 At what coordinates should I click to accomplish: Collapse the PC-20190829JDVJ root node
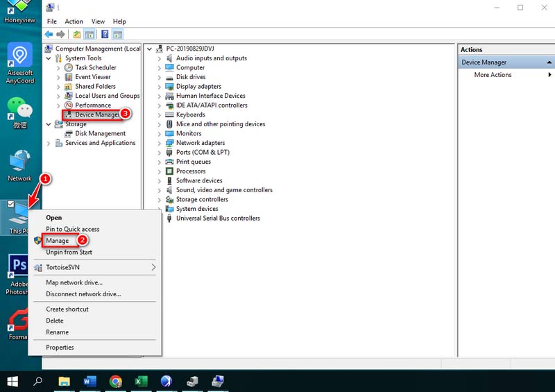[x=149, y=49]
